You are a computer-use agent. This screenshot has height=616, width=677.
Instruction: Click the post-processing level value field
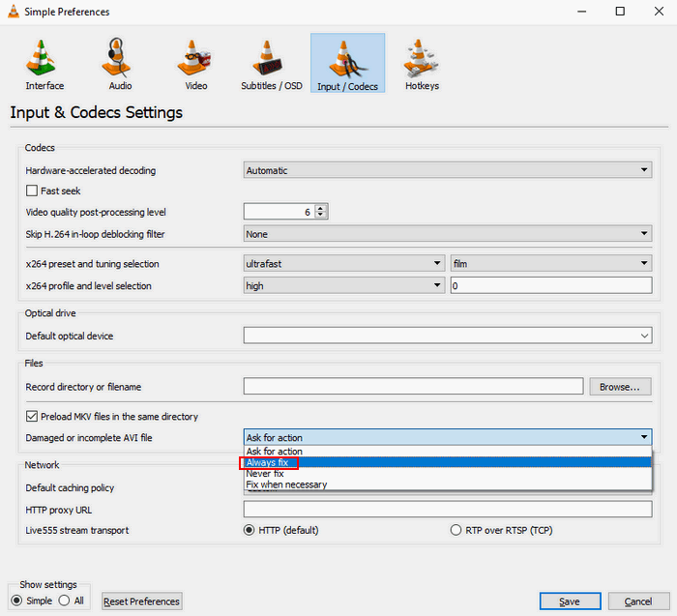(280, 212)
